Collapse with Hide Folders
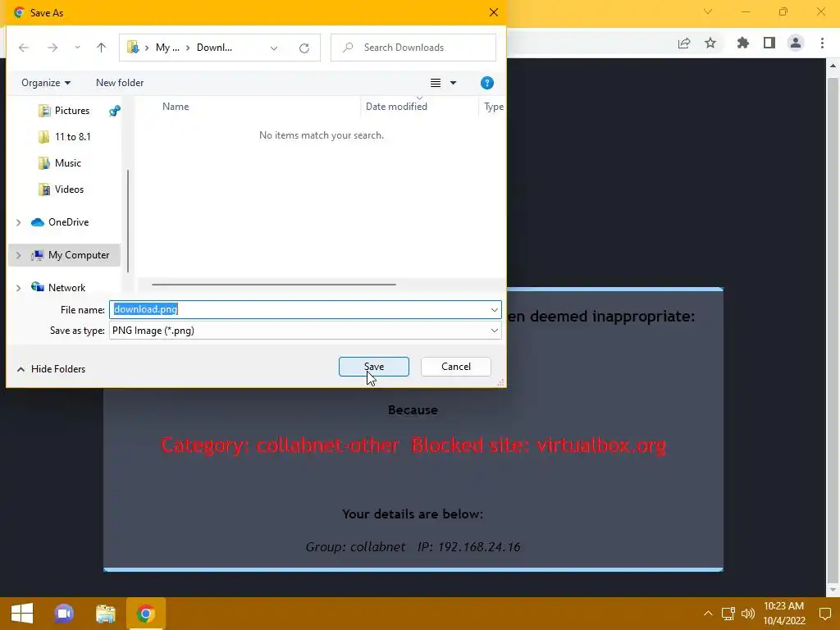 pyautogui.click(x=52, y=369)
